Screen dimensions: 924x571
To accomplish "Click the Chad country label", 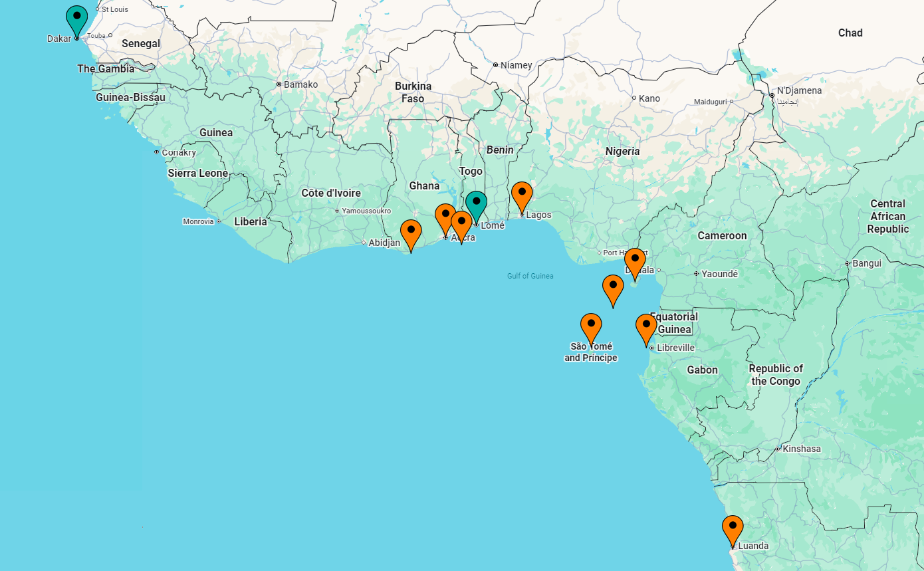I will [850, 33].
